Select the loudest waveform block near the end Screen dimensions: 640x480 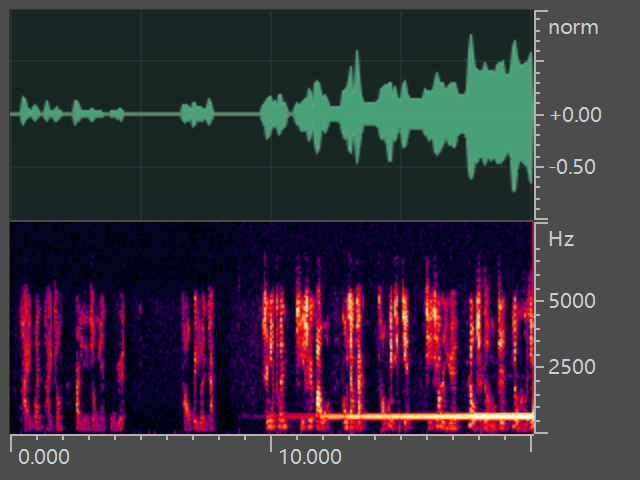point(498,112)
